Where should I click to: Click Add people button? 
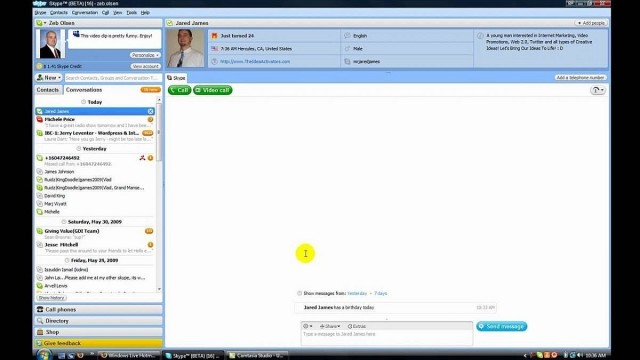coord(591,23)
